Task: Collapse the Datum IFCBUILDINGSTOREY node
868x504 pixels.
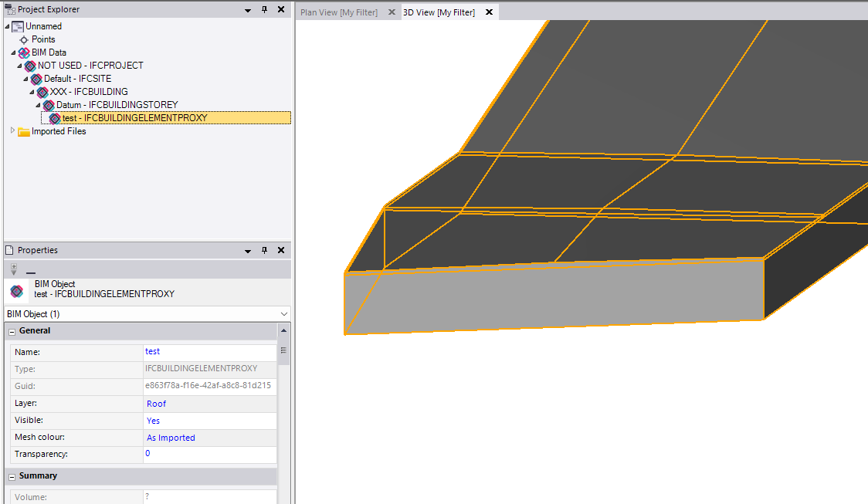Action: click(x=39, y=105)
